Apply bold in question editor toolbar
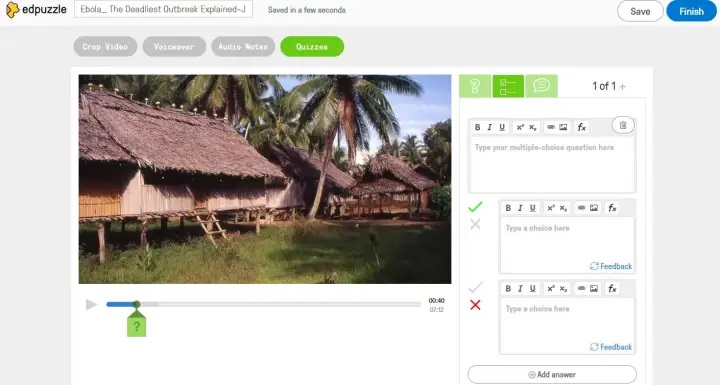720x385 pixels. 478,127
